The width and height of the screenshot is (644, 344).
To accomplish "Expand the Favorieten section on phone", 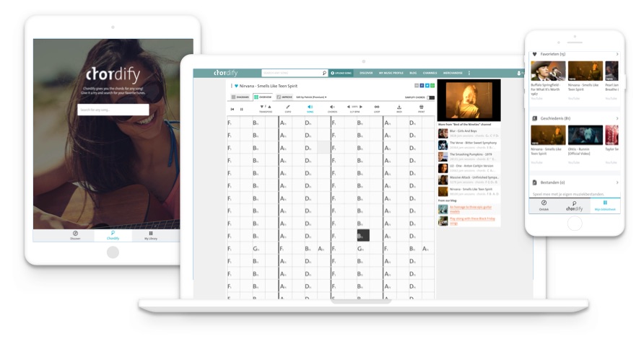I will point(617,54).
